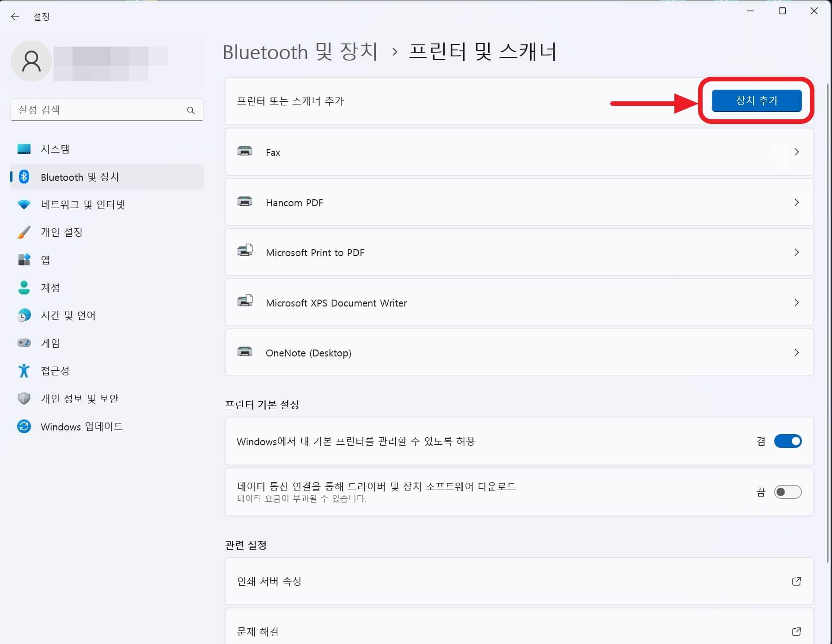Click the user profile avatar icon
The height and width of the screenshot is (644, 832).
click(x=31, y=61)
